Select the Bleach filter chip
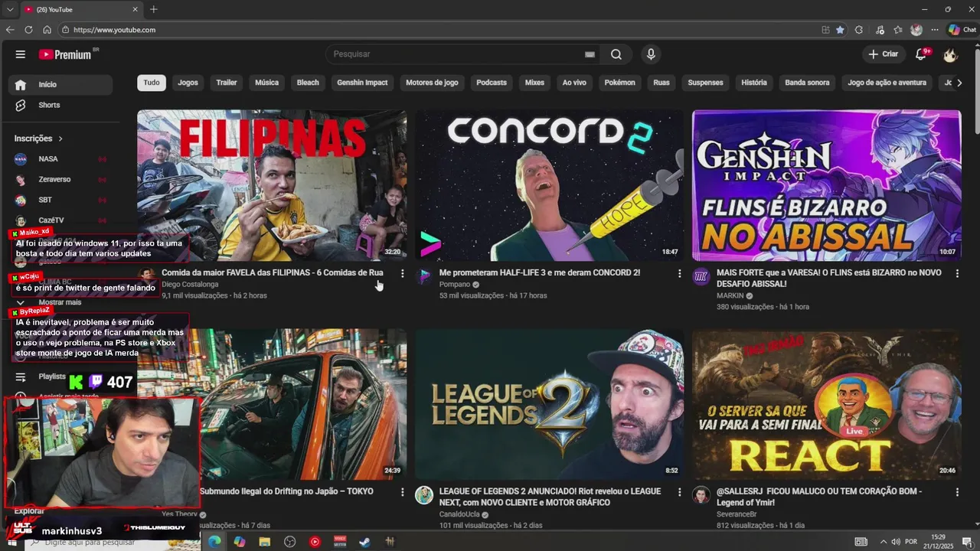Screen dimensions: 980x551 tap(308, 83)
